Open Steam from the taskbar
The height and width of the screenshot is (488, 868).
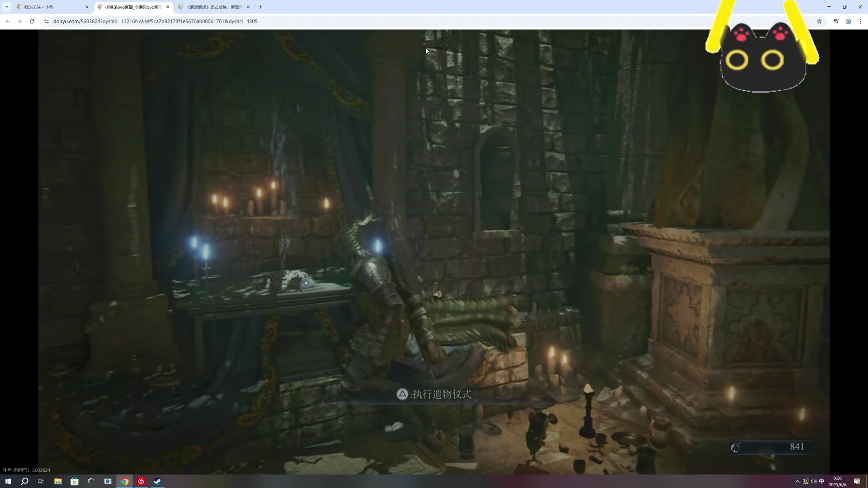point(157,481)
